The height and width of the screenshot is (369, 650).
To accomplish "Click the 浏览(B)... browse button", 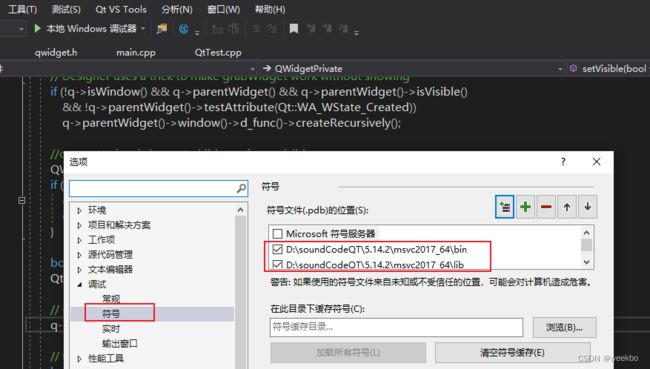I will pos(564,328).
